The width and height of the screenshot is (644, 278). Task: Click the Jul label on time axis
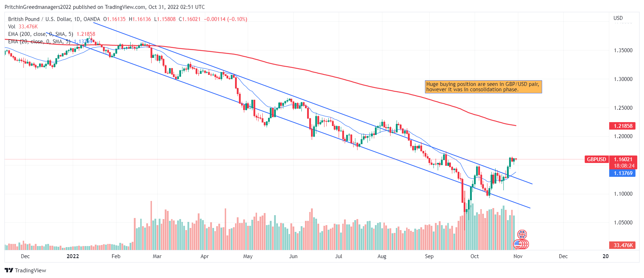(339, 256)
